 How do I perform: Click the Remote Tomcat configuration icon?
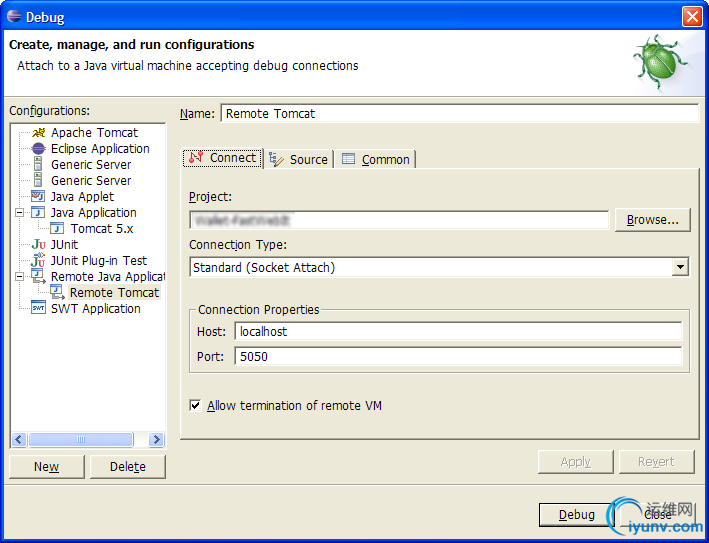point(57,292)
